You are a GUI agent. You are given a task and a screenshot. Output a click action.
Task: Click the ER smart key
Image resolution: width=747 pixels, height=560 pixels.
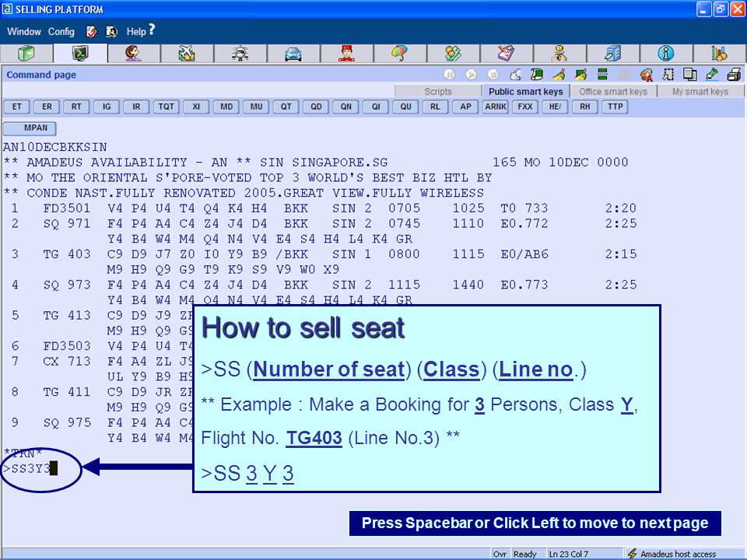47,107
